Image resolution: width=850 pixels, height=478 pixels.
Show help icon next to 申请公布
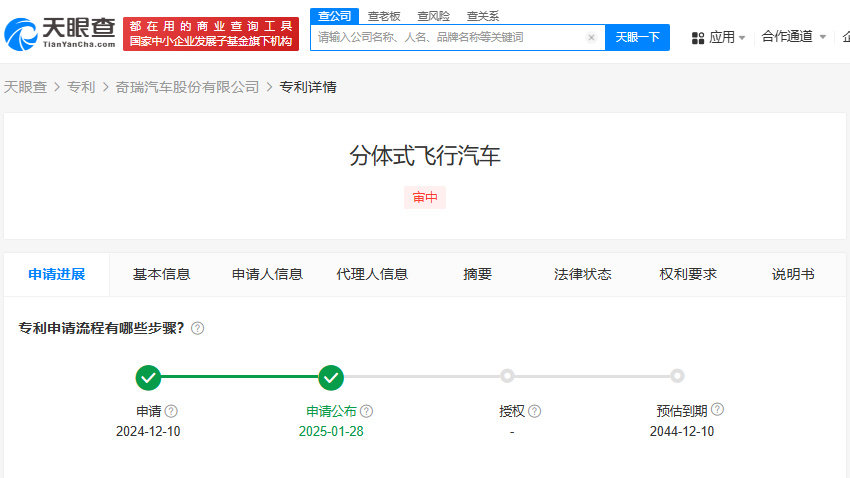[x=366, y=411]
